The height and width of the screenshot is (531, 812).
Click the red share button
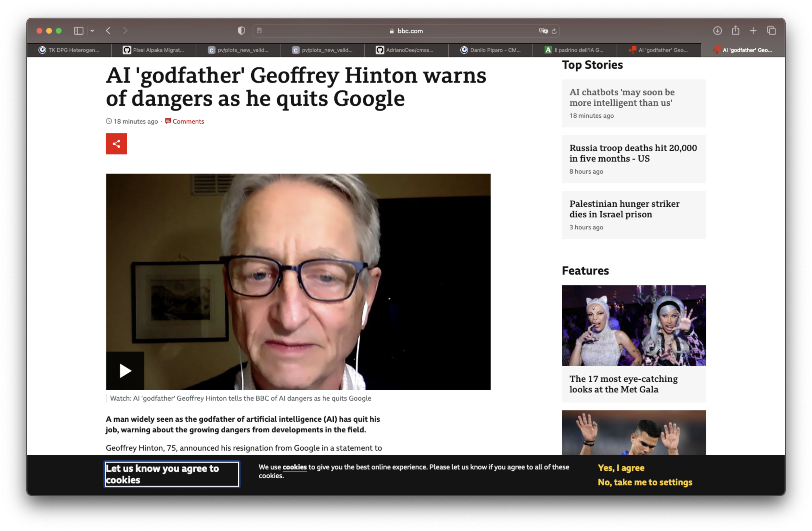[116, 144]
